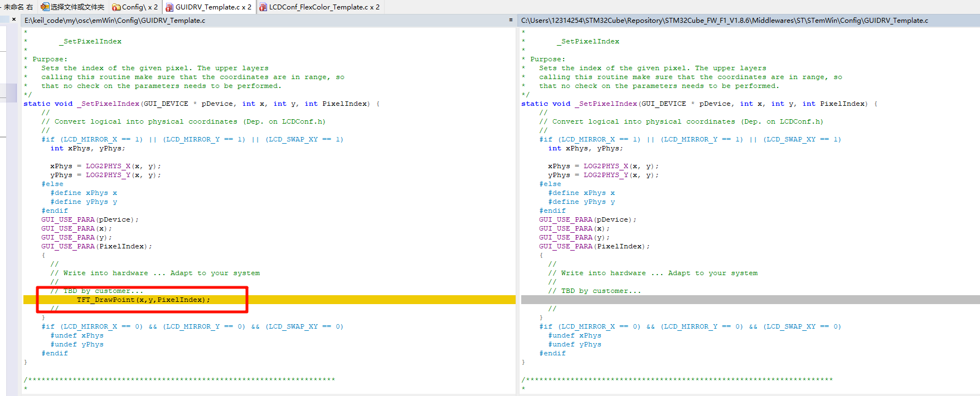Click '#undef xPhys' in the left pane
Image resolution: width=980 pixels, height=396 pixels.
pos(77,335)
